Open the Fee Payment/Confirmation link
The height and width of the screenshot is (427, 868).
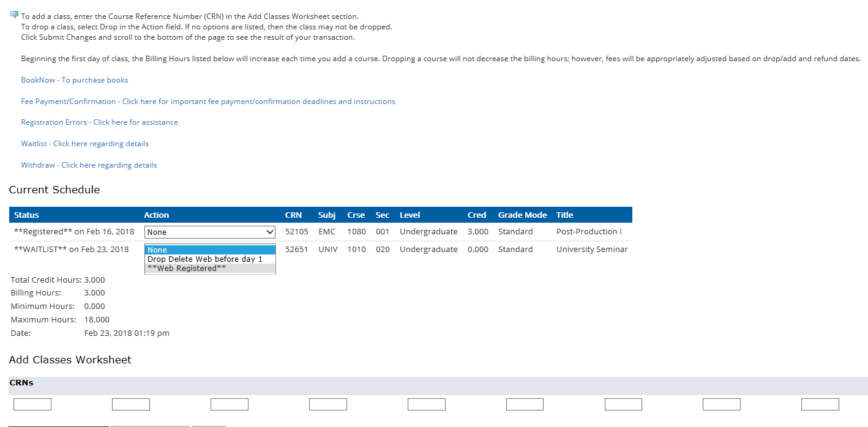pos(208,102)
